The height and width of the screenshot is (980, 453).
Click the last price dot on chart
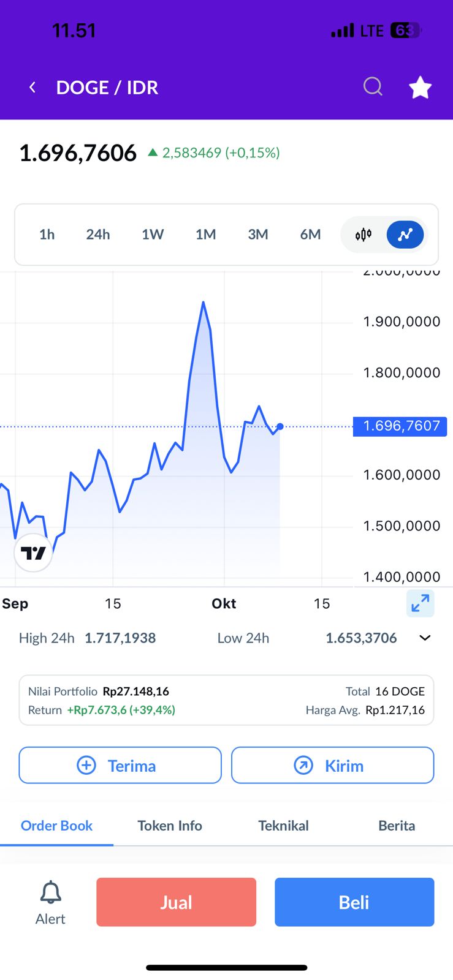pos(280,426)
